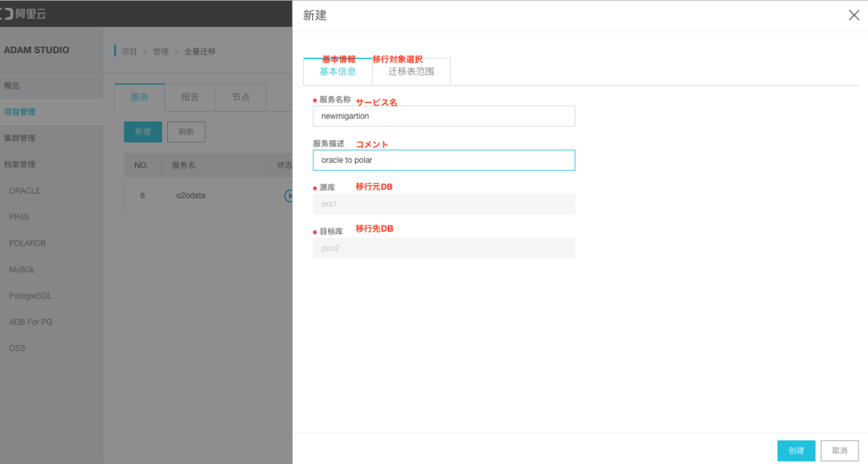The image size is (868, 464).
Task: Click the row number 6 cell
Action: coord(142,195)
